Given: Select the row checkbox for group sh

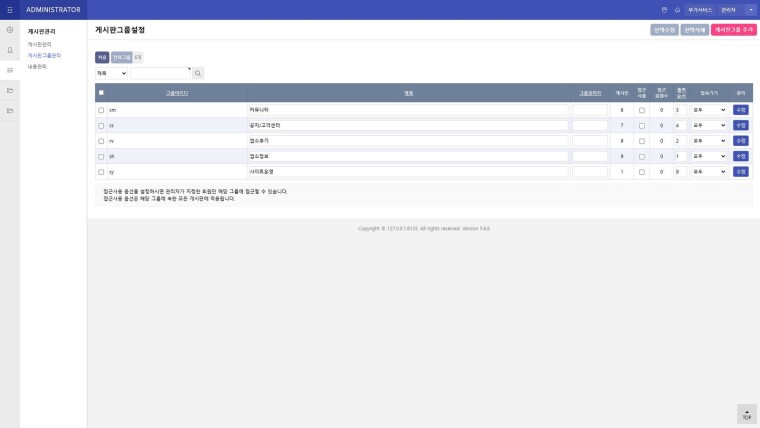Looking at the screenshot, I should coord(101,157).
